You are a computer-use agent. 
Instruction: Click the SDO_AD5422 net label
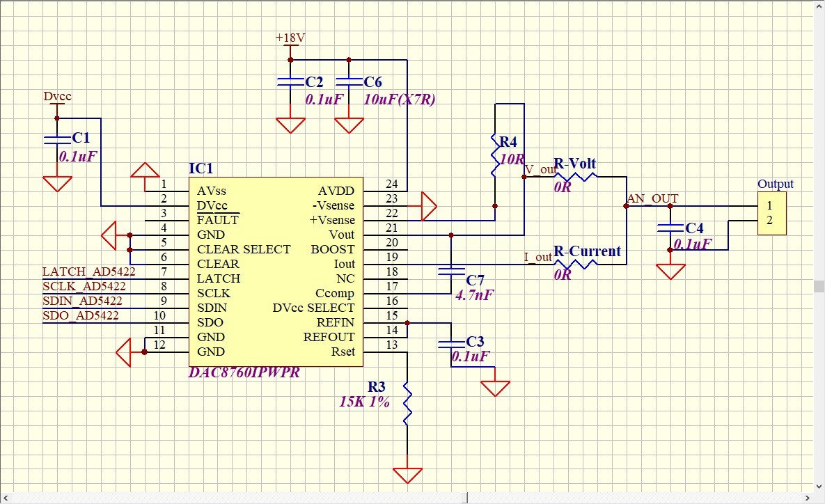click(x=81, y=315)
